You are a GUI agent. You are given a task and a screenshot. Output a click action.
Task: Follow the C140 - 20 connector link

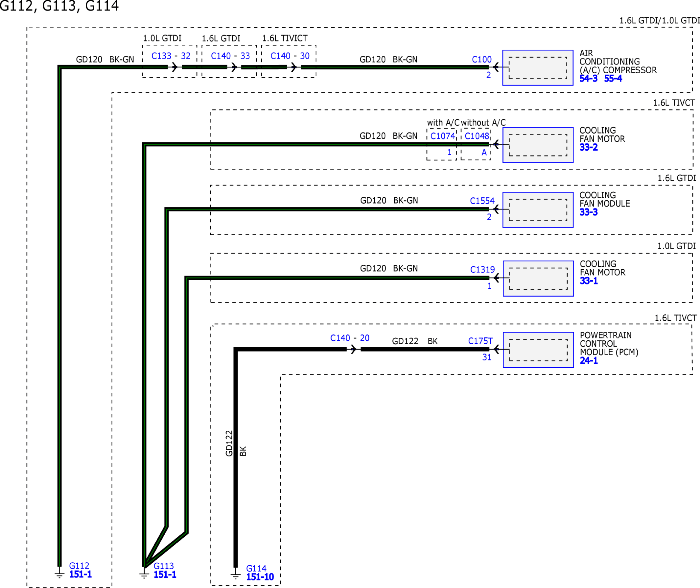click(x=349, y=338)
